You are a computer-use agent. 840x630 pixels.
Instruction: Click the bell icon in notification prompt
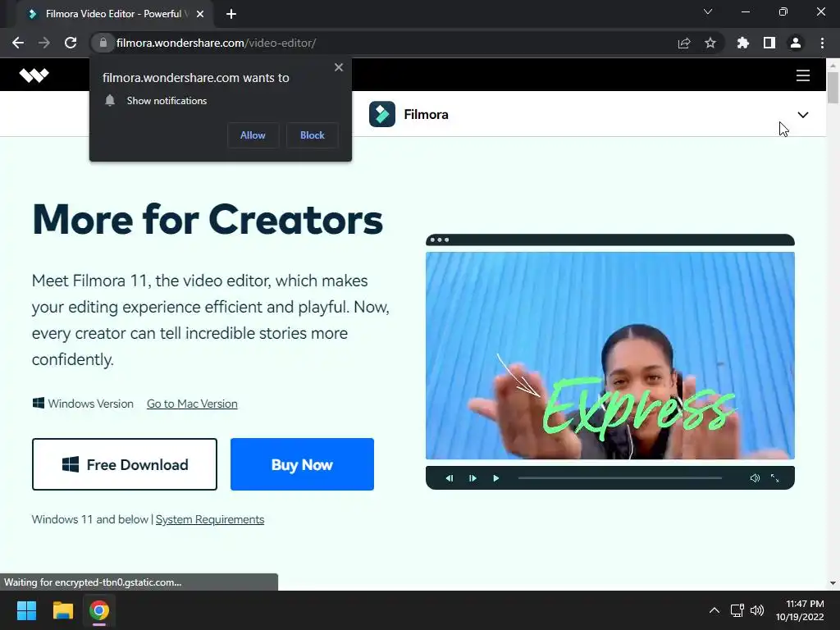coord(110,101)
